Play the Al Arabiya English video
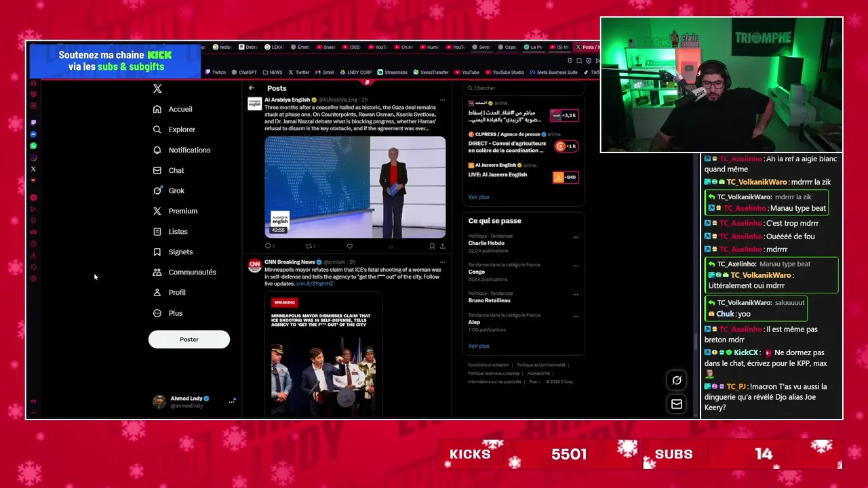This screenshot has width=868, height=488. (x=355, y=187)
